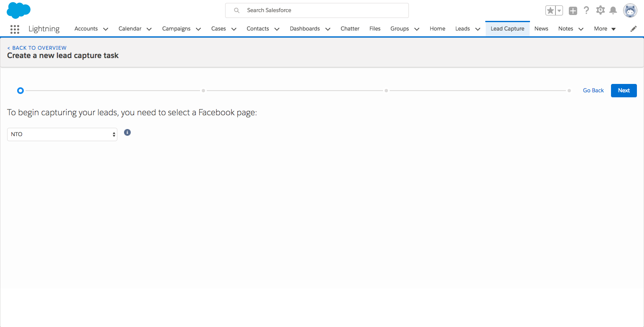Go to the Files tab

click(375, 29)
